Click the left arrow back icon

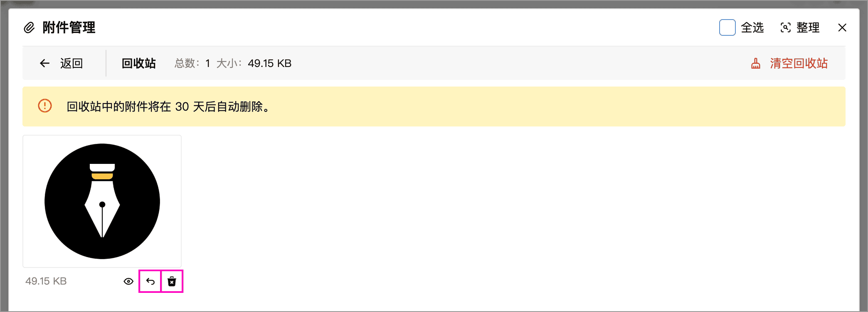[45, 63]
